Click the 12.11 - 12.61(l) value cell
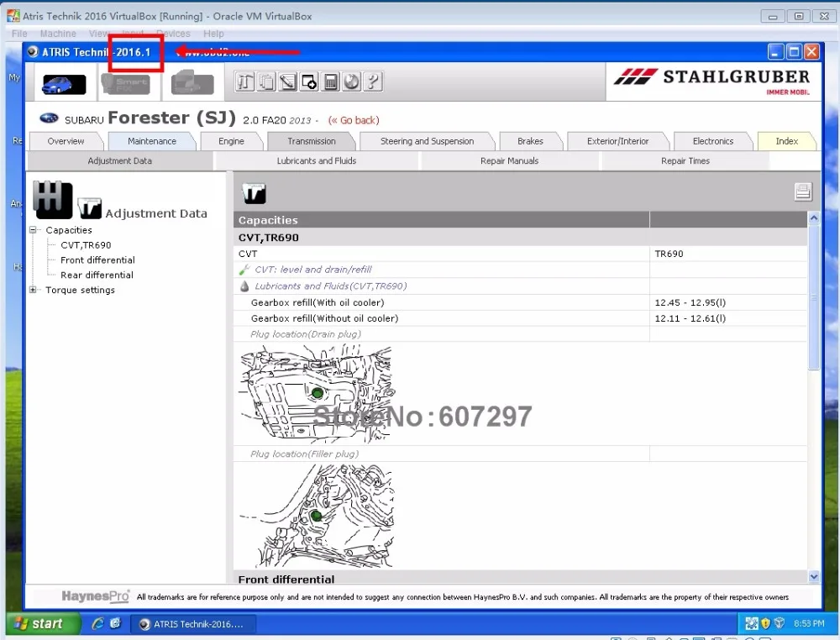840x640 pixels. coord(728,318)
